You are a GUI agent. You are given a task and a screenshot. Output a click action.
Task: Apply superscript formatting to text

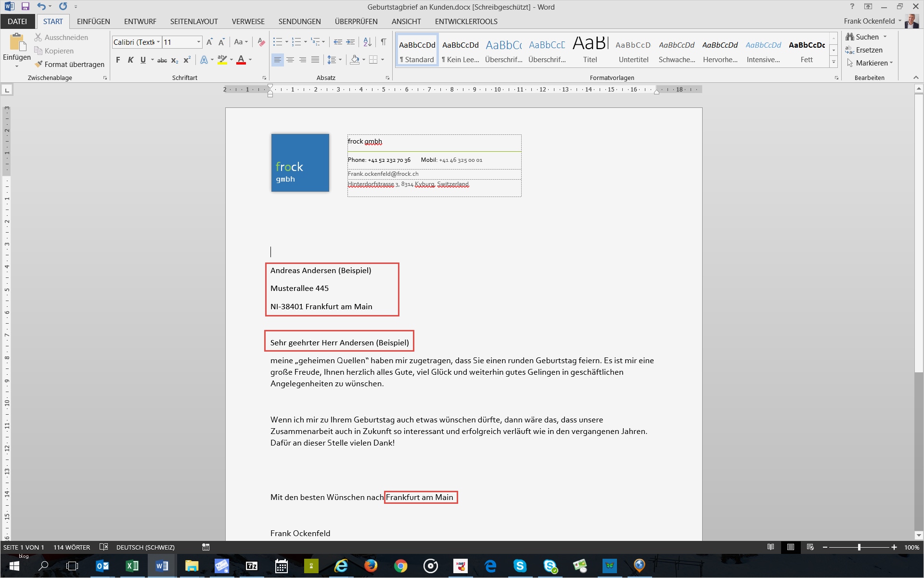pos(187,60)
